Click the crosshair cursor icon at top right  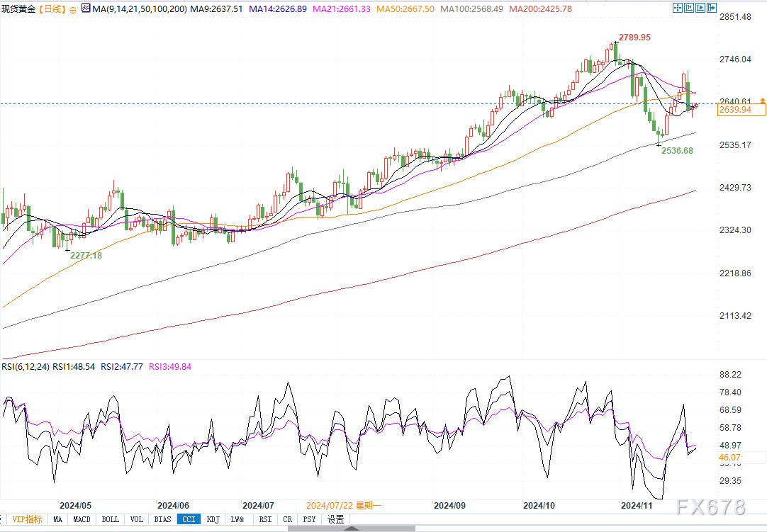click(678, 7)
